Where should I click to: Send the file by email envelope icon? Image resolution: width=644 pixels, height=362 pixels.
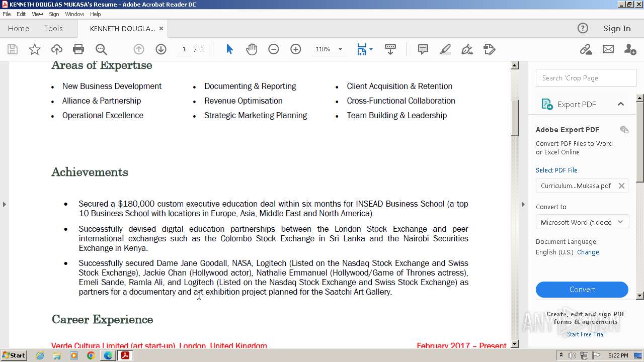(x=608, y=49)
